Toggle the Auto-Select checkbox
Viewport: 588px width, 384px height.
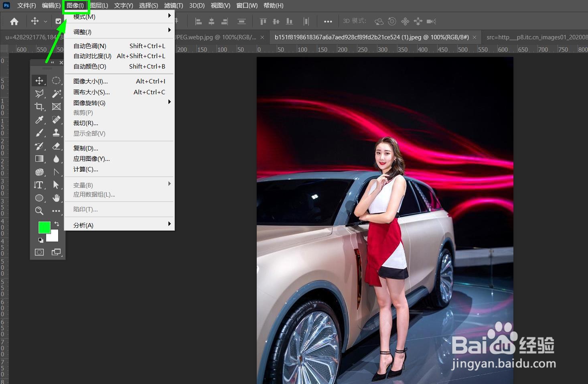coord(59,21)
